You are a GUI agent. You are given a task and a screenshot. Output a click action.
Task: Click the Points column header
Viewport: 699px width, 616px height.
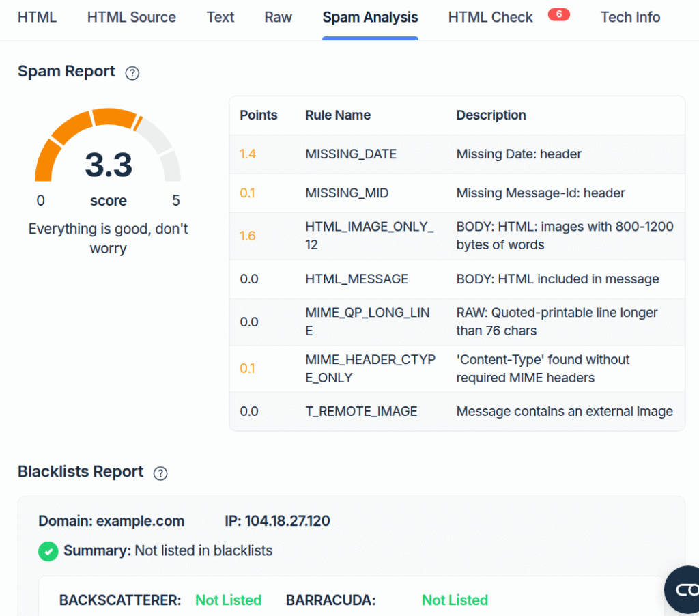click(259, 115)
